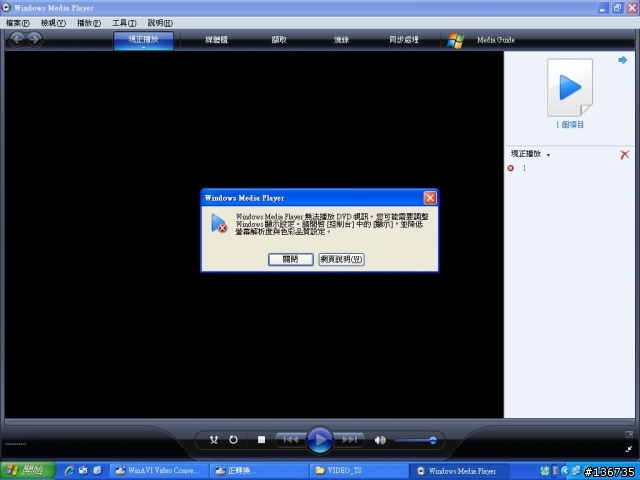Toggle shuffle playback
The width and height of the screenshot is (640, 480).
click(213, 440)
